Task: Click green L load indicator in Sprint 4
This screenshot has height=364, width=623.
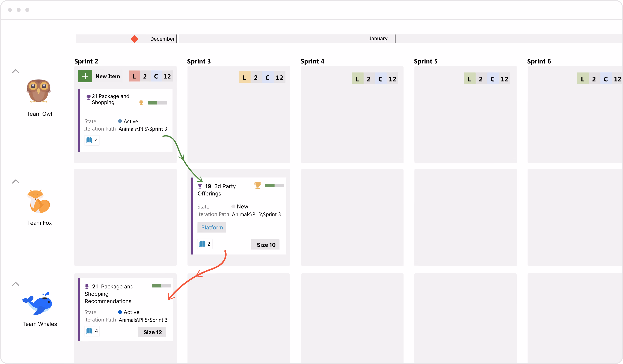Action: click(x=357, y=79)
